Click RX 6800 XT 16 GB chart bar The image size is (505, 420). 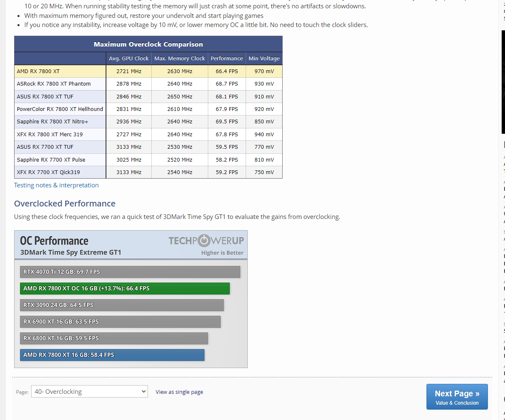coord(114,338)
